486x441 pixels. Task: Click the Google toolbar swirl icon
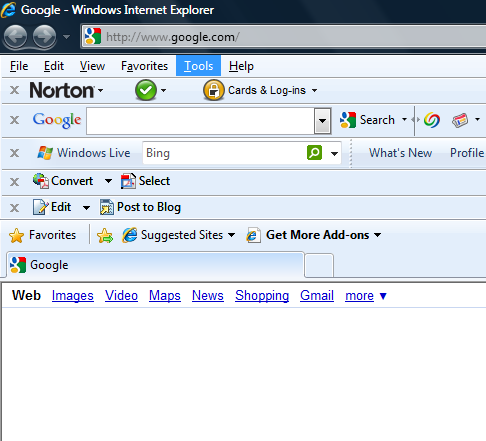click(432, 120)
